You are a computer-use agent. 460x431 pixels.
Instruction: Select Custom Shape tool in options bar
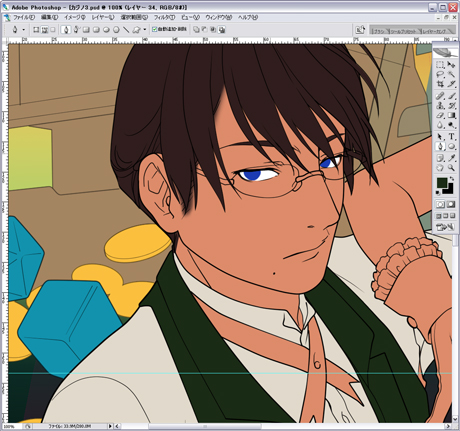point(136,30)
